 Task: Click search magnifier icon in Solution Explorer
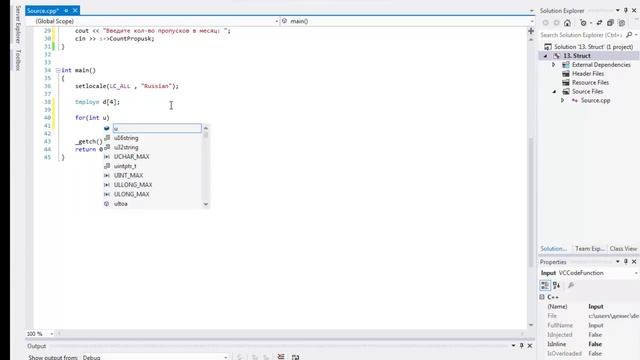coord(629,35)
